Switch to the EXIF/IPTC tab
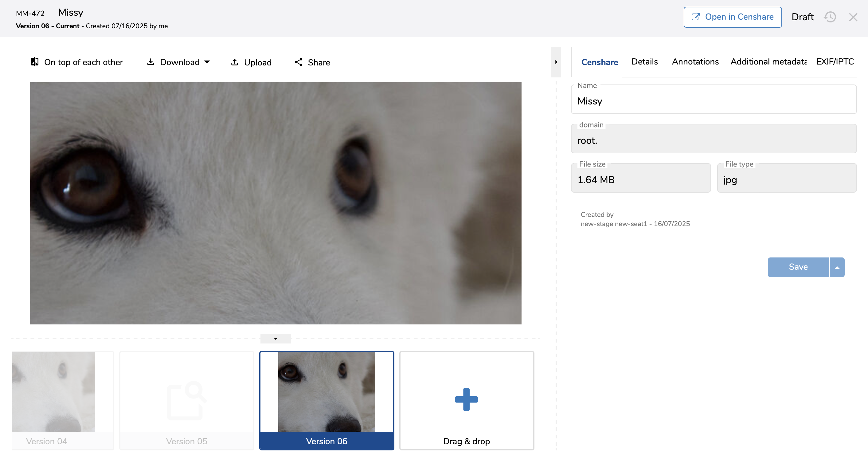The image size is (868, 459). pyautogui.click(x=835, y=62)
